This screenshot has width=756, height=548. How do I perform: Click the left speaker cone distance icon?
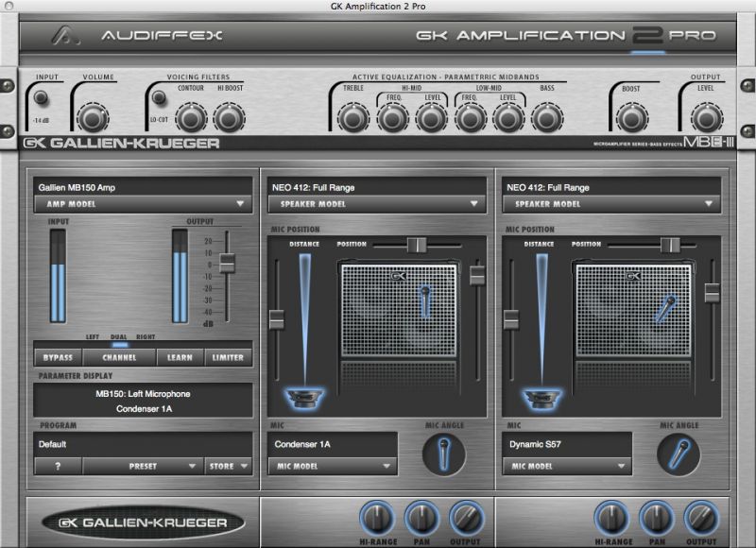304,398
